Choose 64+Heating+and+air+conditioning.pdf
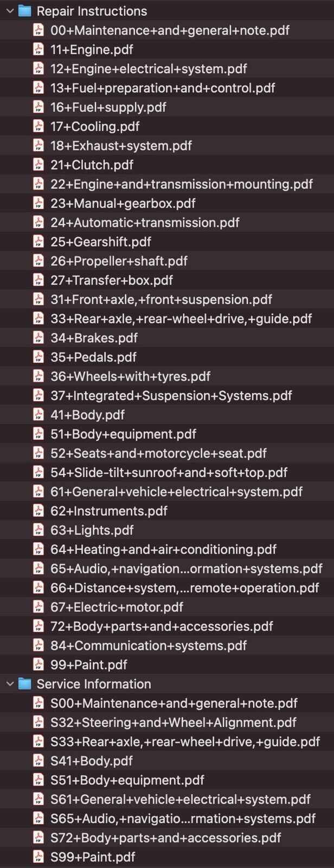This screenshot has width=334, height=868. [x=163, y=549]
